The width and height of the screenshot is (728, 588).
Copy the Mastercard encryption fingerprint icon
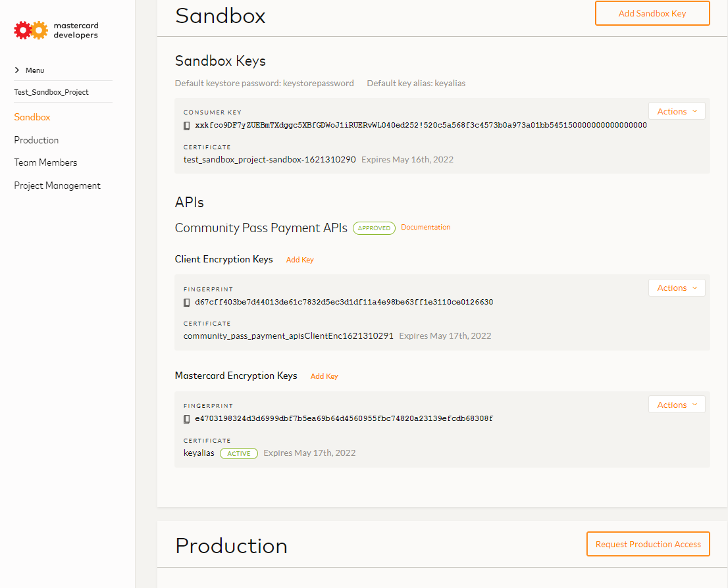187,420
